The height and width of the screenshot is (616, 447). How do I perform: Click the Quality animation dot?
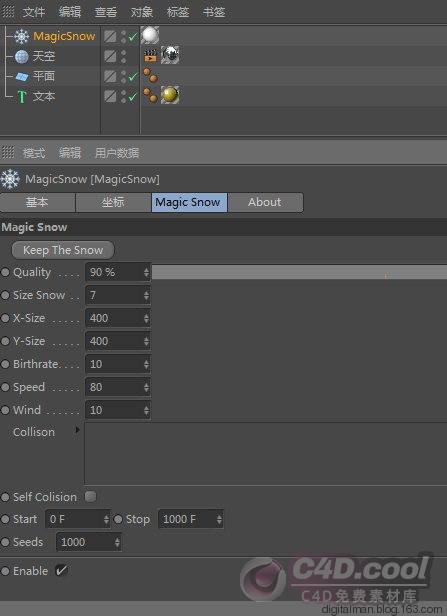tap(5, 272)
